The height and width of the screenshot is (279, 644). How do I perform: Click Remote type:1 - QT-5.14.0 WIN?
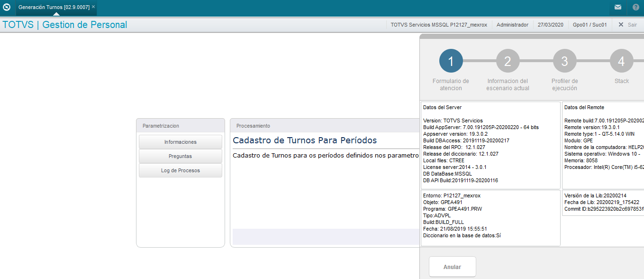pos(599,134)
